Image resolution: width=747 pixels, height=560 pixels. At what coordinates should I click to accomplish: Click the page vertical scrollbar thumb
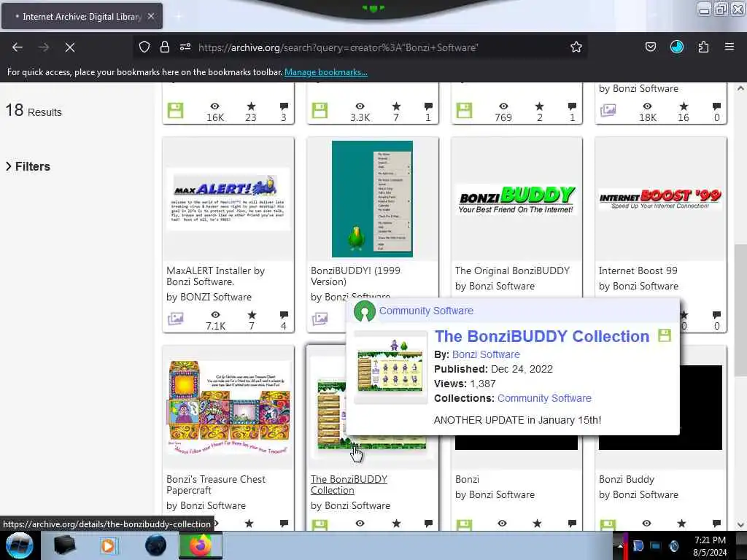740,309
